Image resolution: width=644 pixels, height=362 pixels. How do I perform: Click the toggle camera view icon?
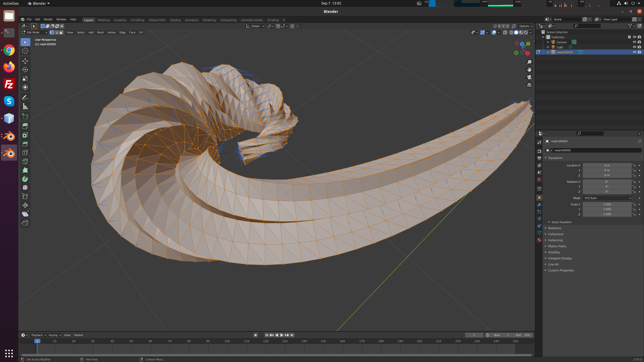(529, 77)
